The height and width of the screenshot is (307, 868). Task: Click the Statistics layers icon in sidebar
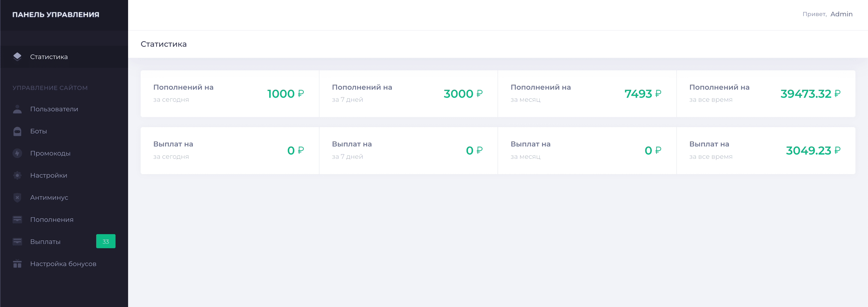[17, 57]
